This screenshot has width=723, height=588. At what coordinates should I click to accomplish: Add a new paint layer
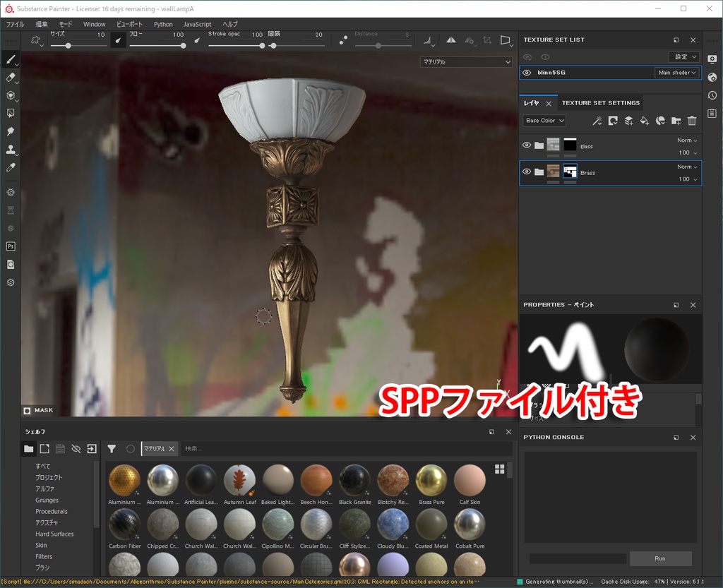pos(628,121)
